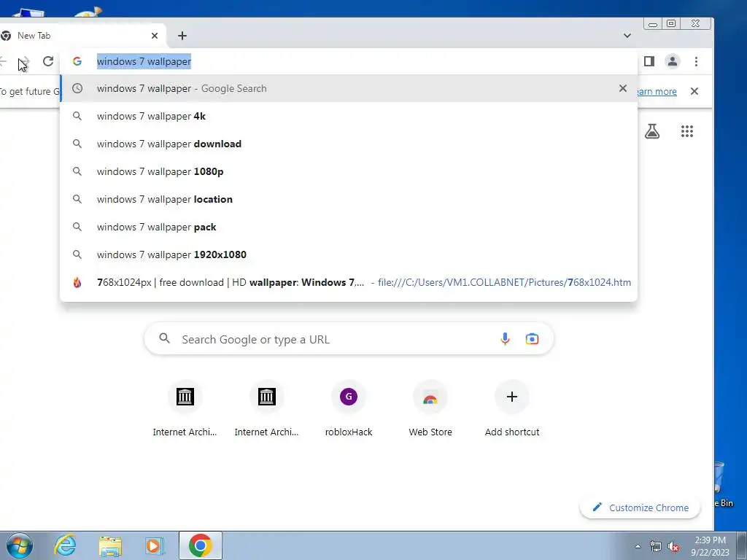Pick 'windows 7 wallpaper location' suggestion
The height and width of the screenshot is (560, 747).
point(349,199)
